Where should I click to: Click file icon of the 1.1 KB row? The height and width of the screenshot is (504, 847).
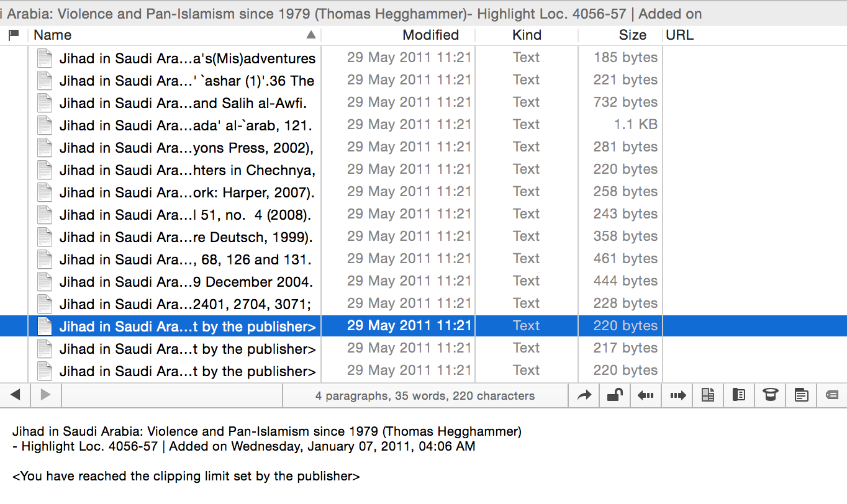coord(44,125)
